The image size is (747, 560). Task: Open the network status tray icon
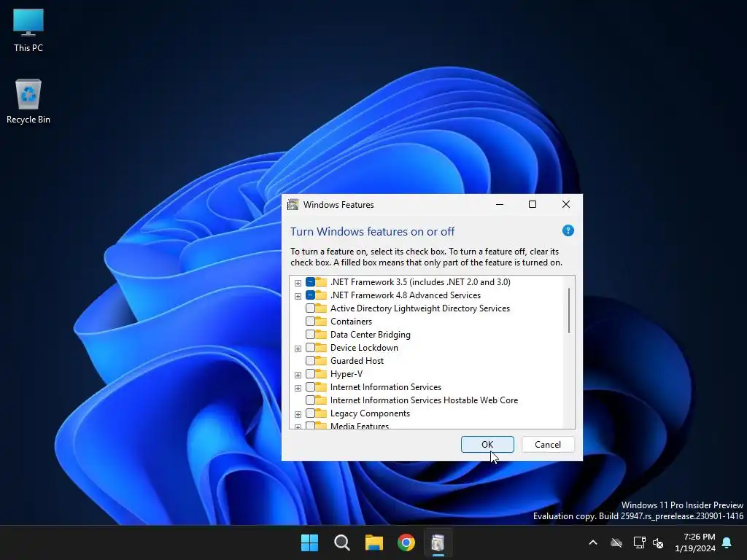tap(639, 542)
